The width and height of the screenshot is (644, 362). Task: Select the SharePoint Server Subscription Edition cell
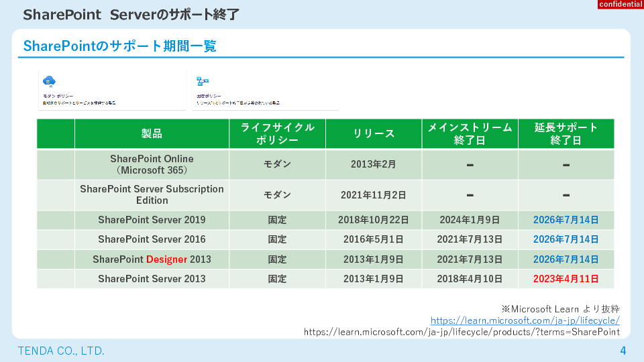pyautogui.click(x=152, y=194)
